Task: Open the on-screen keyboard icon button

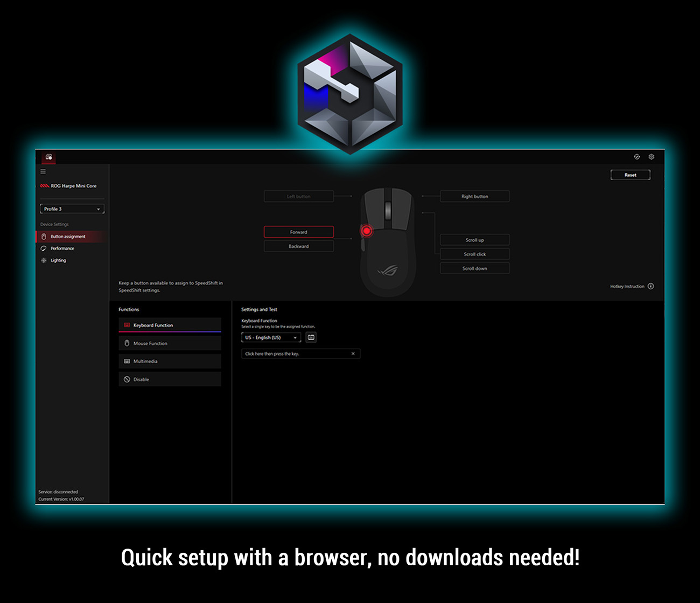Action: click(311, 337)
